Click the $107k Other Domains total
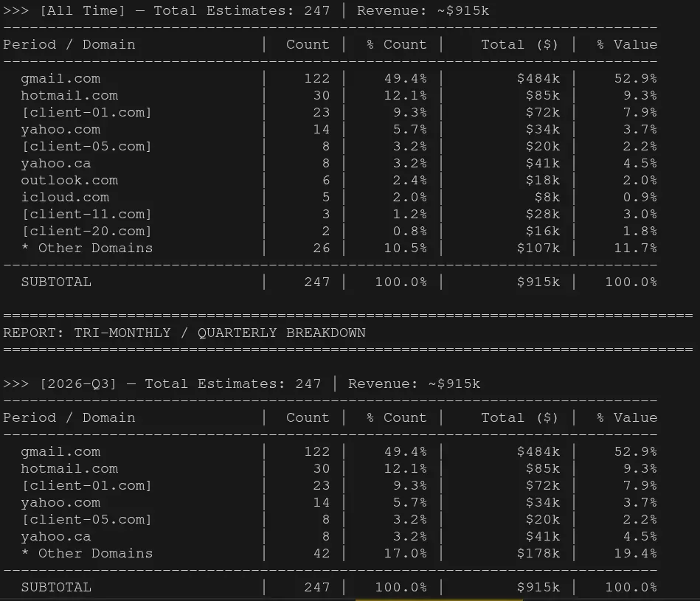 pos(538,248)
